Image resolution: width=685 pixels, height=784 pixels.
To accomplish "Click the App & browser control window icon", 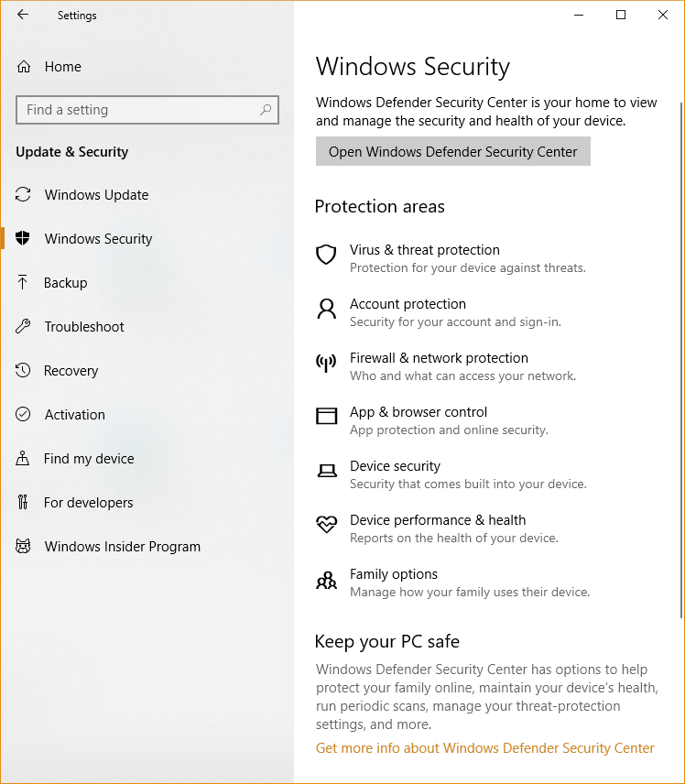I will coord(326,417).
